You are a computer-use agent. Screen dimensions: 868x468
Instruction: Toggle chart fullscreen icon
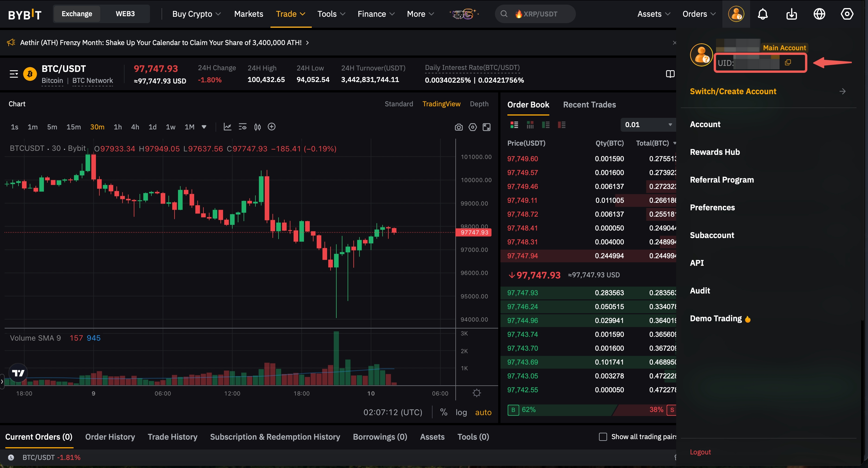(487, 127)
